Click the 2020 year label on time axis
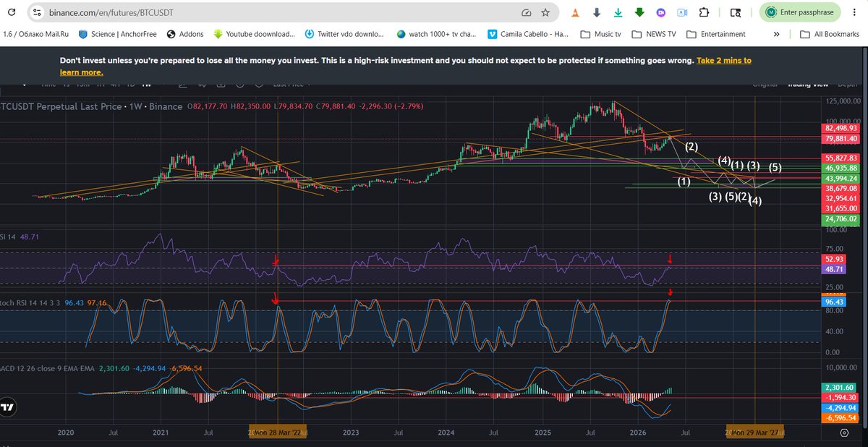The width and height of the screenshot is (868, 447). (66, 433)
